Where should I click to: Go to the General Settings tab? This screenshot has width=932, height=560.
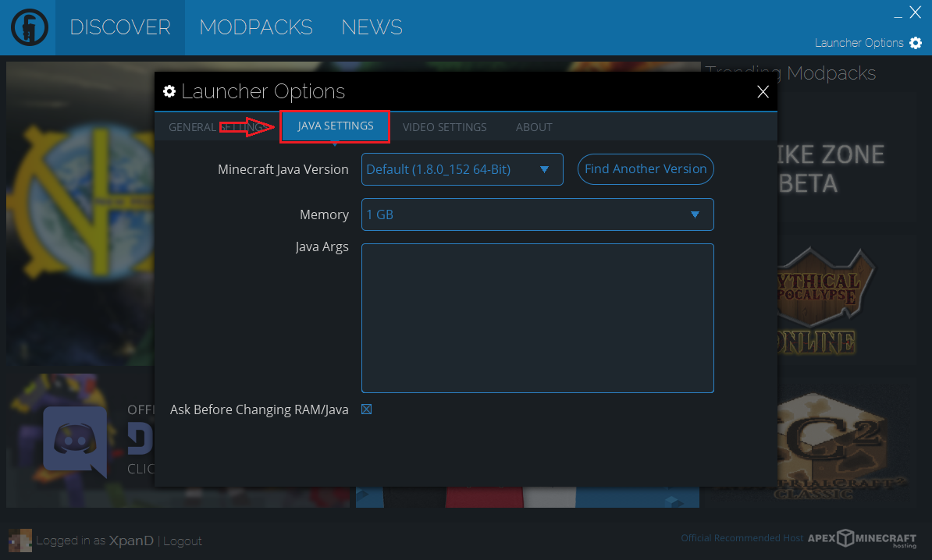click(x=216, y=127)
